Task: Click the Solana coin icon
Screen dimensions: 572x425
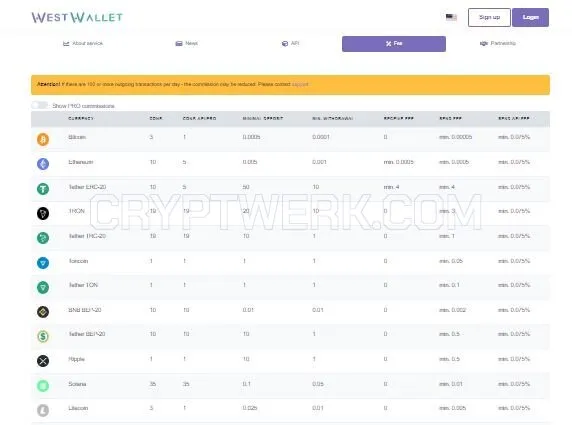Action: point(43,386)
